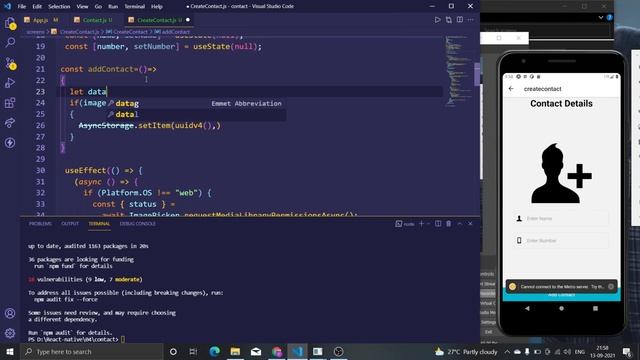Viewport: 640px width, 360px height.
Task: Run the file with the editor play button
Action: 437,20
